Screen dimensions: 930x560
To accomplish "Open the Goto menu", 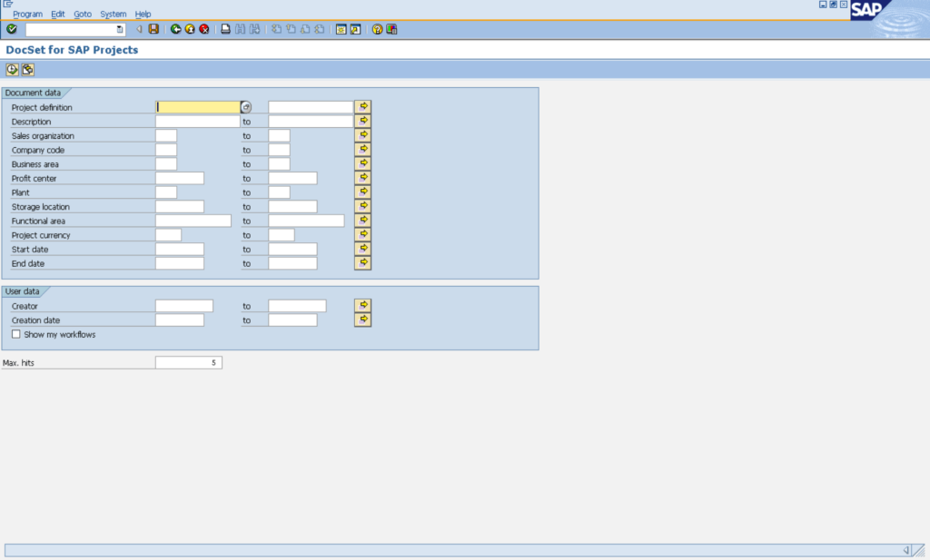I will tap(83, 15).
